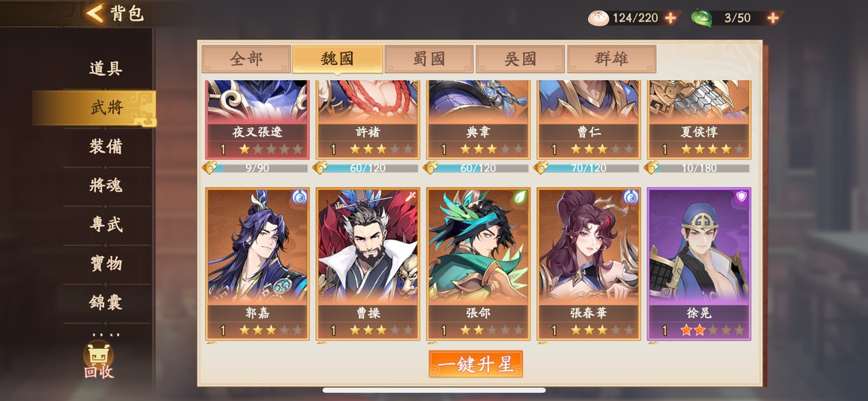Switch to the 蜀國 tab
868x401 pixels.
(x=429, y=59)
